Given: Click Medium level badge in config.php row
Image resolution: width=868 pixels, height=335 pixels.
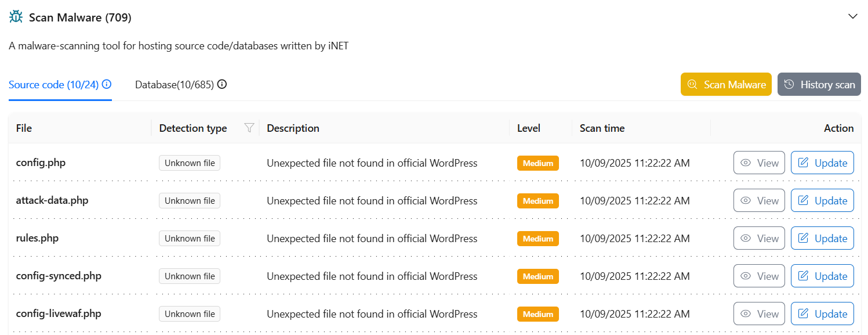Looking at the screenshot, I should pyautogui.click(x=538, y=163).
